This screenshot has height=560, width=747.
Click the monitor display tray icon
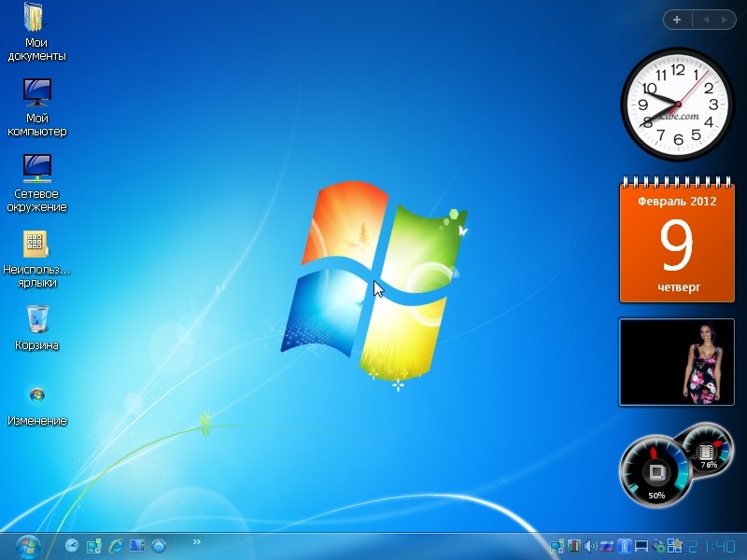click(641, 546)
